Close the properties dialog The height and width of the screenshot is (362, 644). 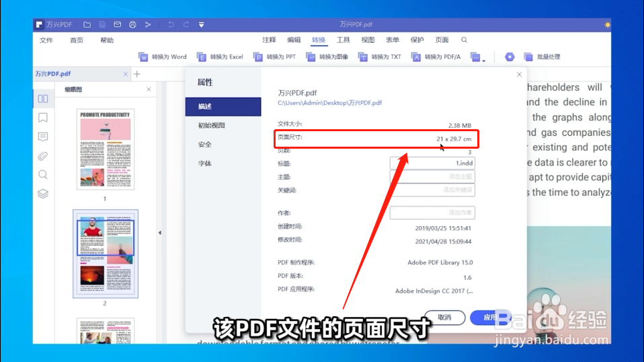[519, 75]
